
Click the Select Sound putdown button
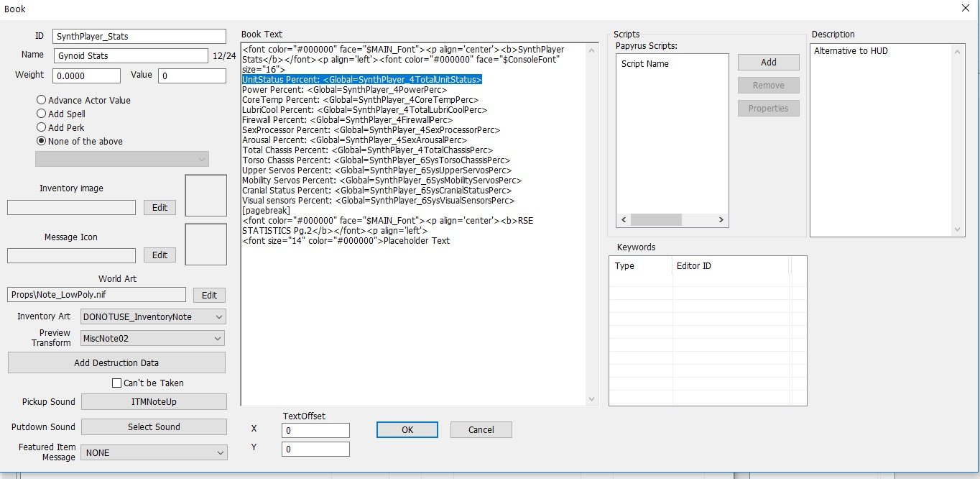pos(154,426)
